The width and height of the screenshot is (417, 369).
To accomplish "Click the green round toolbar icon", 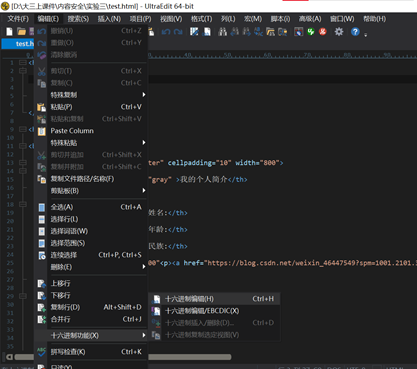I will click(x=311, y=32).
